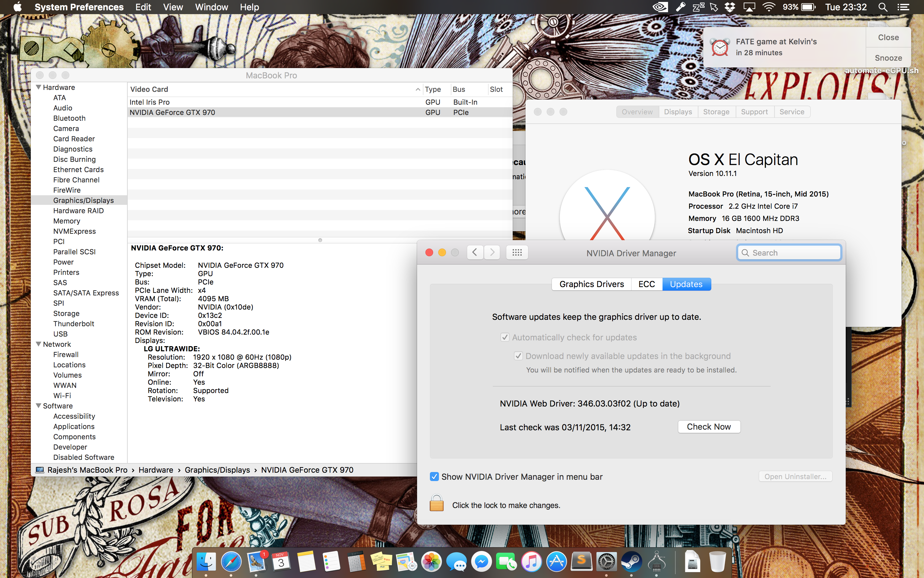Screen dimensions: 924x578
Task: Click the Open Uninstaller button
Action: 795,476
